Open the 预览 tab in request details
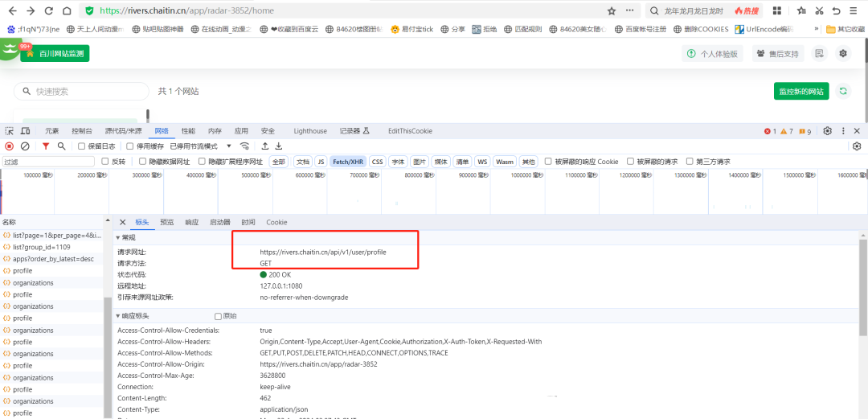Screen dimensions: 868x419 tap(166, 222)
